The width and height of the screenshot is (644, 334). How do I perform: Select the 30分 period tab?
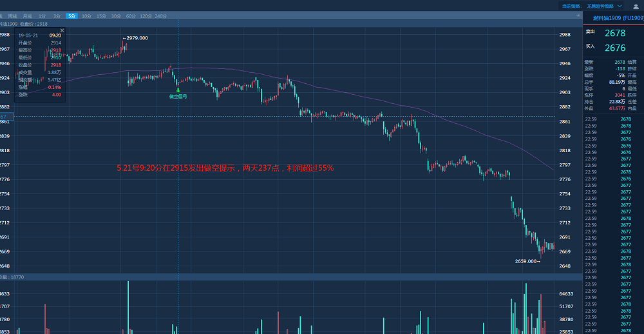[x=116, y=15]
